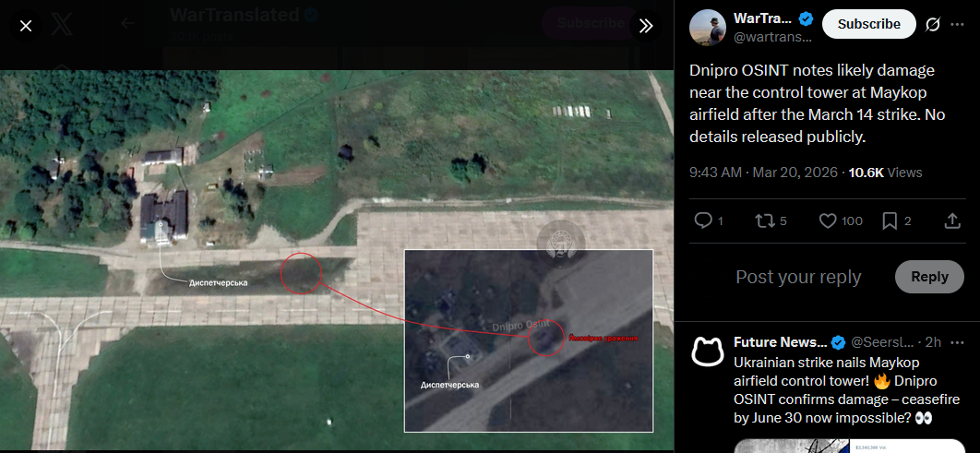980x453 pixels.
Task: Open Future News reply's more menu
Action: point(957,342)
